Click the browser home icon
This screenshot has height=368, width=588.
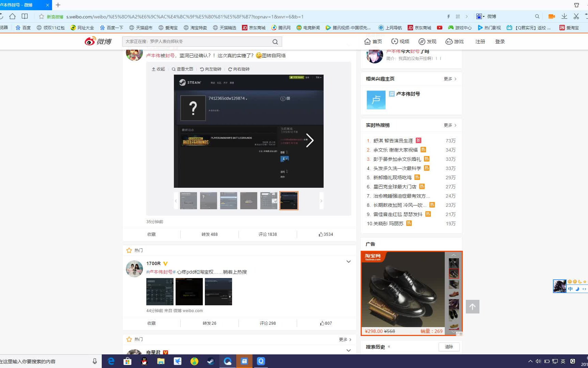coord(12,16)
